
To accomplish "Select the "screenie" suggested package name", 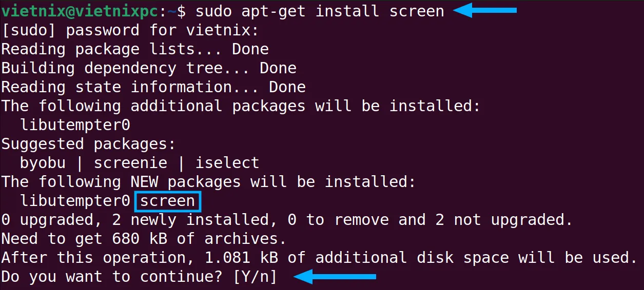I will point(130,163).
